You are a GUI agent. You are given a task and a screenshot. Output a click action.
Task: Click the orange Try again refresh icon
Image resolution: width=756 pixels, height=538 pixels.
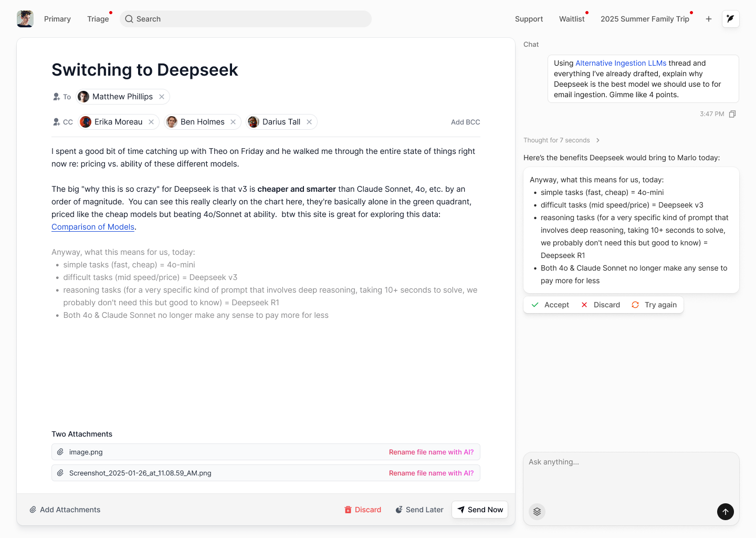[x=635, y=305]
